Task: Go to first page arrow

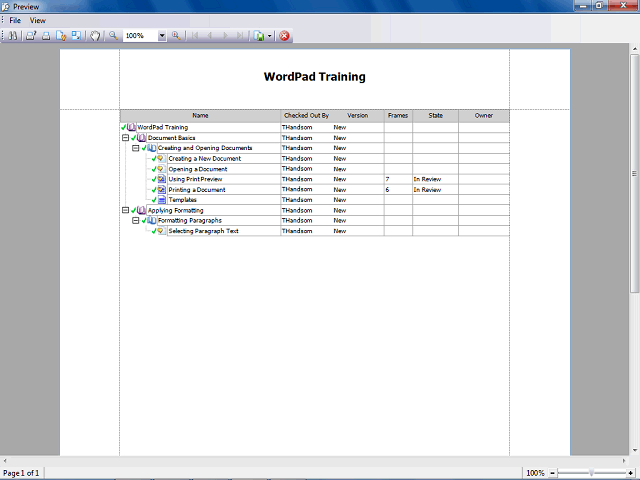Action: (195, 36)
